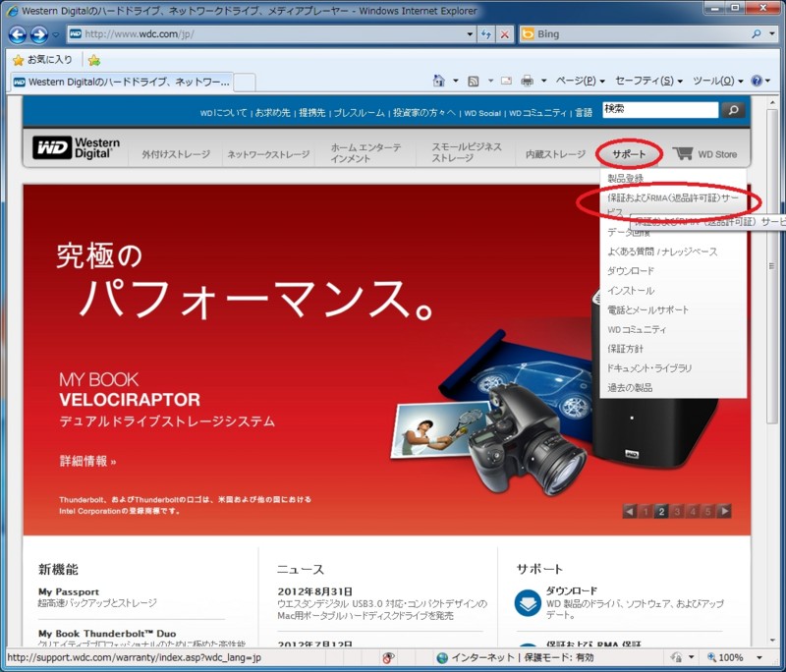786x672 pixels.
Task: Open the サポート navigation menu
Action: coord(629,154)
